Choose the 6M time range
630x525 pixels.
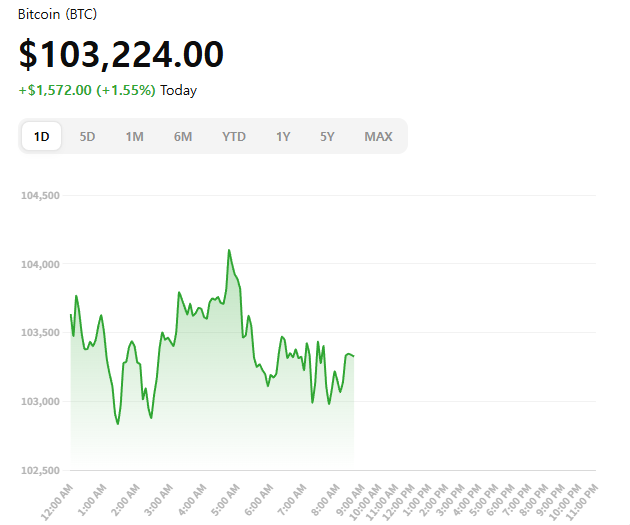[183, 137]
